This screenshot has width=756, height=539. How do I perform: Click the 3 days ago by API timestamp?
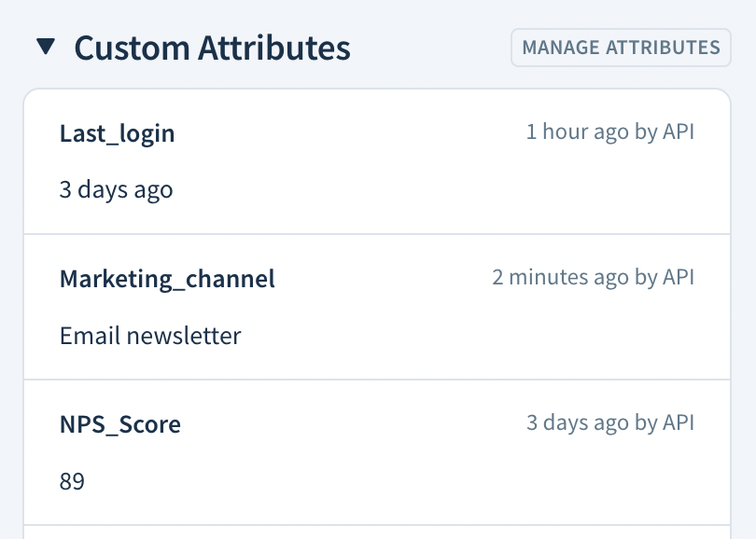click(611, 422)
